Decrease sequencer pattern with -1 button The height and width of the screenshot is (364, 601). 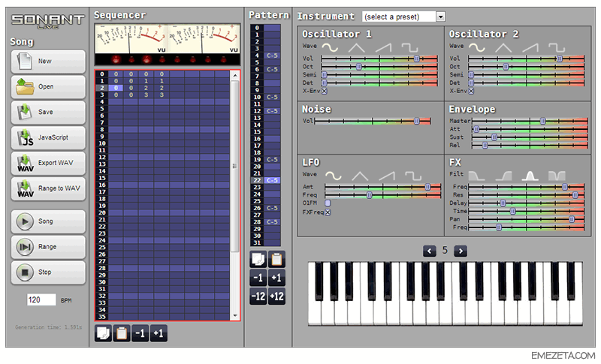[x=140, y=333]
